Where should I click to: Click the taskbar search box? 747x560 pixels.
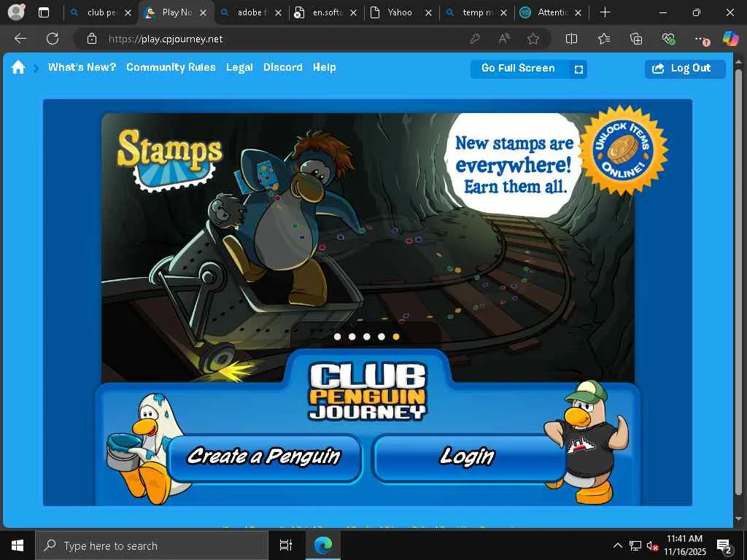(x=152, y=545)
